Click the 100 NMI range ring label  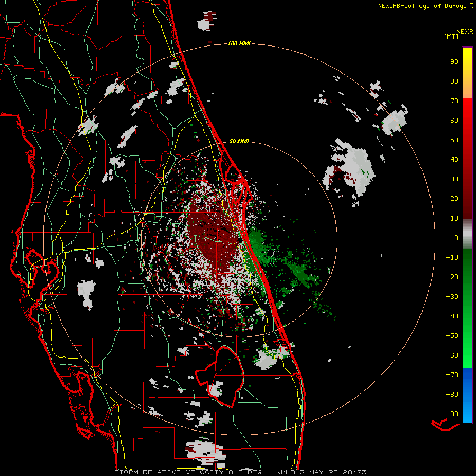(x=239, y=44)
